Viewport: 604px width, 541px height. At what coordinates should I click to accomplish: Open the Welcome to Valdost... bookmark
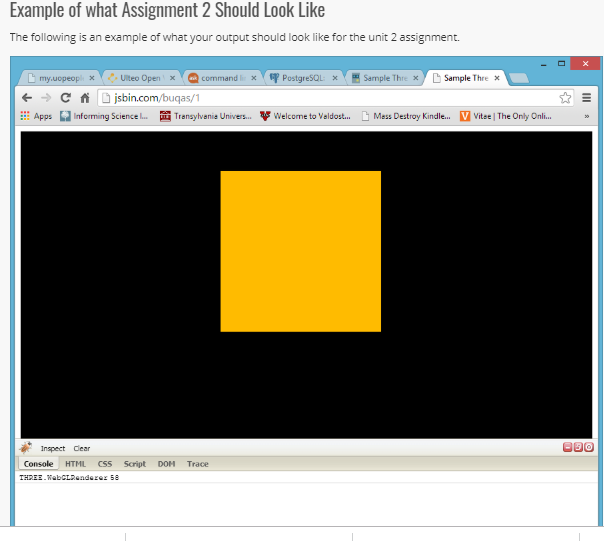click(305, 116)
